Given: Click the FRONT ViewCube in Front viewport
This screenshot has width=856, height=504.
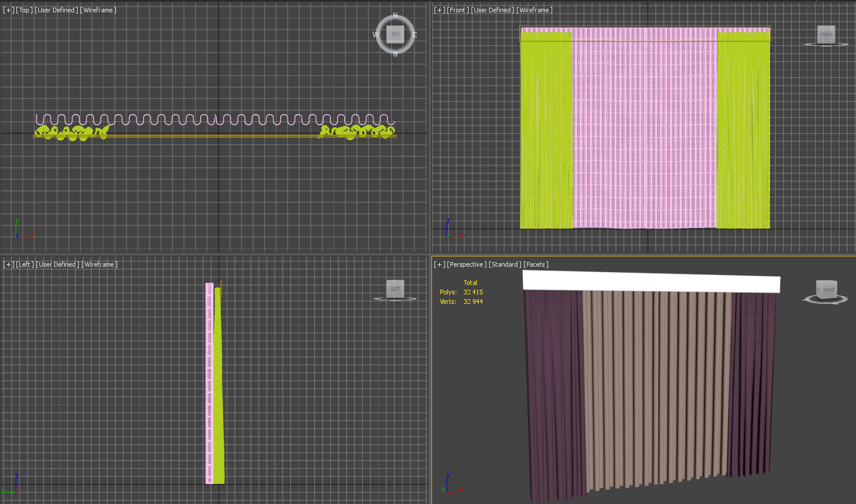Looking at the screenshot, I should coord(827,34).
